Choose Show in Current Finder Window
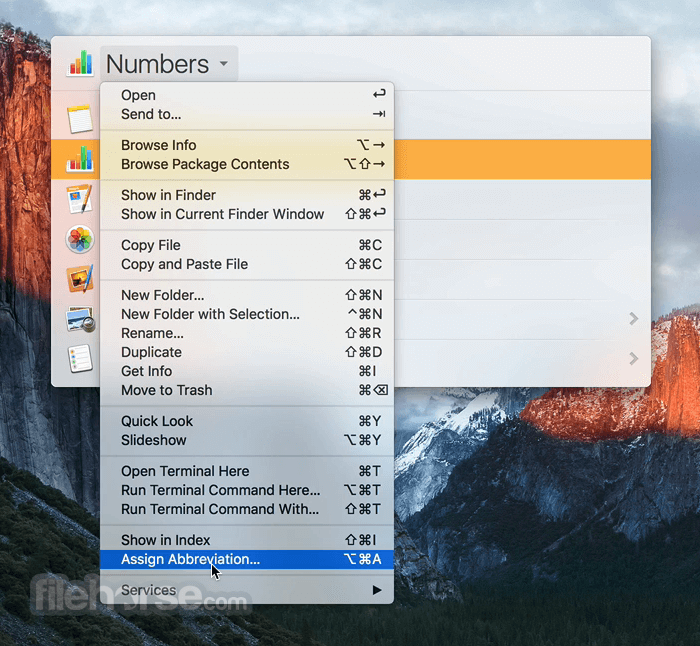Viewport: 700px width, 646px height. [x=247, y=214]
